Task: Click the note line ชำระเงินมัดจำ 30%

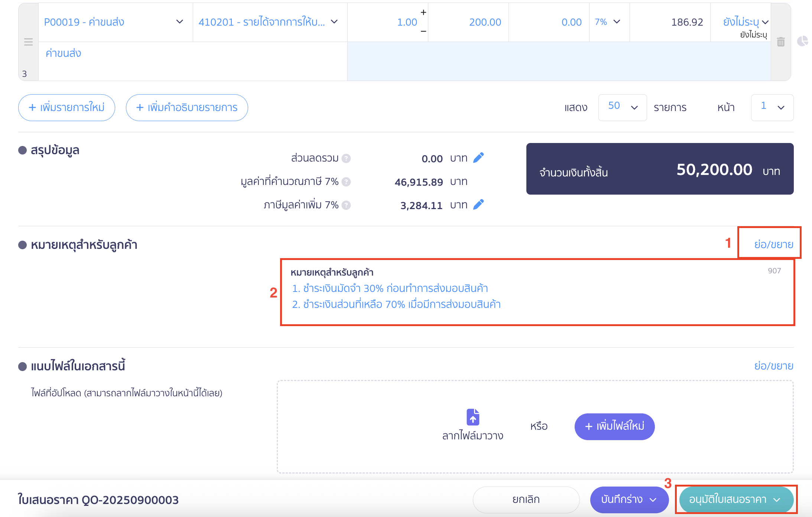Action: coord(390,288)
